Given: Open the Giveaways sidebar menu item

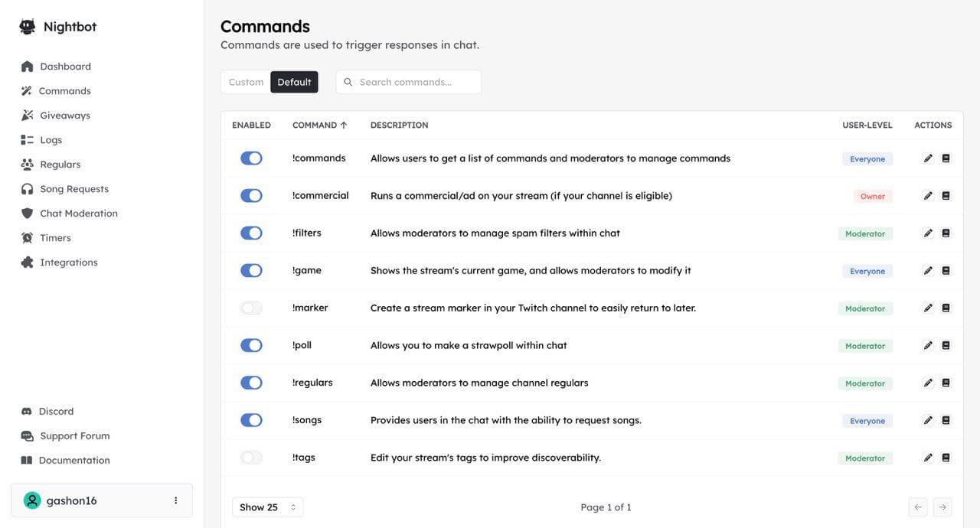Looking at the screenshot, I should click(64, 116).
